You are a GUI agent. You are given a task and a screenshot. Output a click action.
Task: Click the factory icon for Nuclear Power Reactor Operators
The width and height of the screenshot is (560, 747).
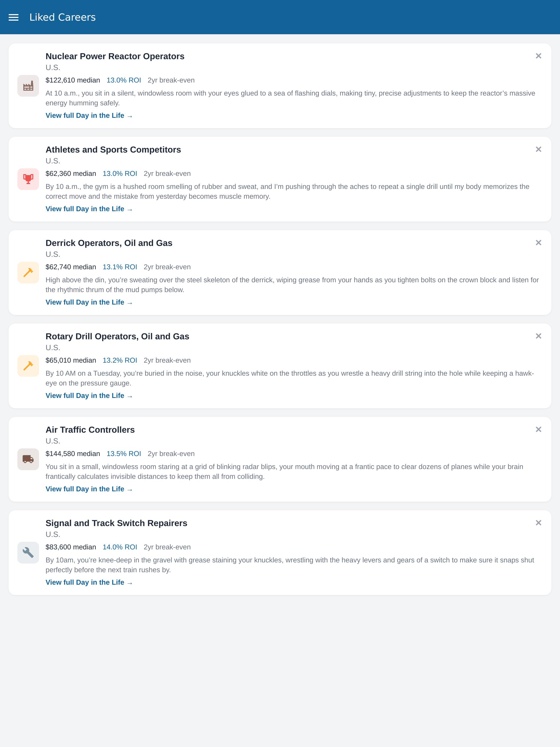[x=28, y=86]
